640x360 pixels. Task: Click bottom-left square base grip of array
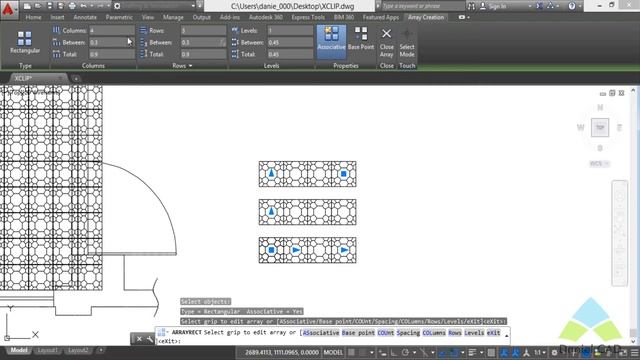tap(271, 250)
